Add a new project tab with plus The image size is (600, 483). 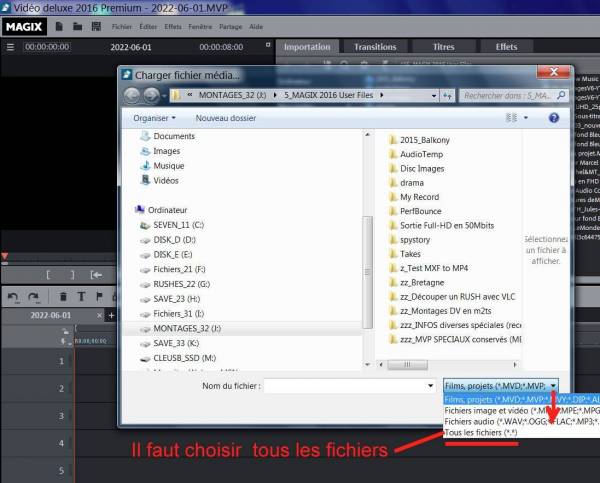[x=110, y=315]
